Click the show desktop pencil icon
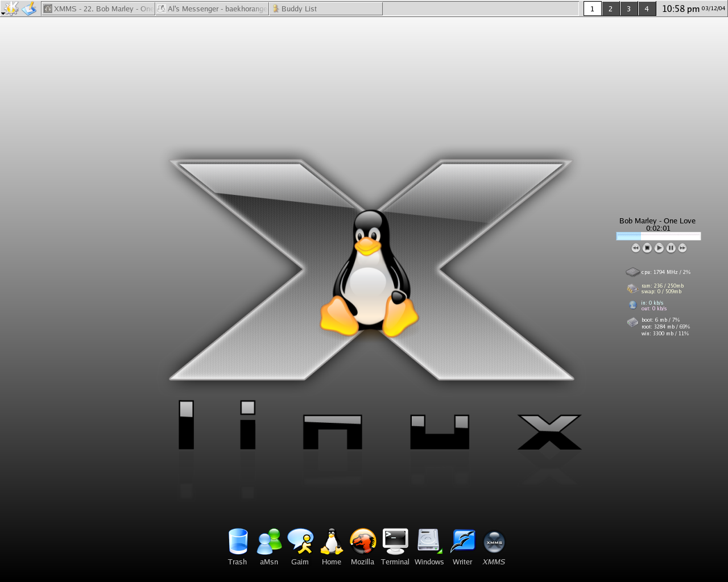 29,9
